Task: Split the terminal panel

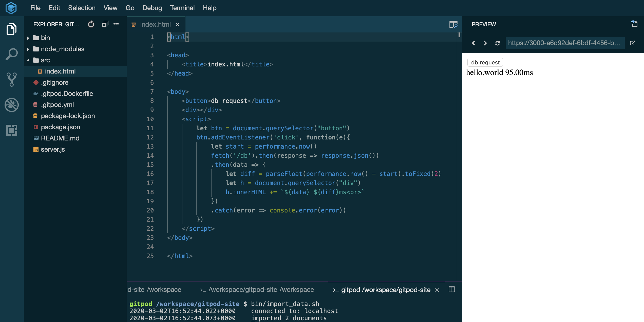Action: point(452,290)
